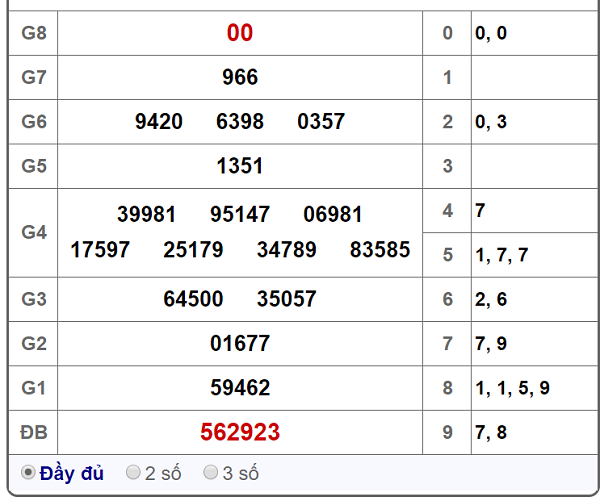This screenshot has width=600, height=501.
Task: Click the G5 result 1351
Action: coord(240,166)
